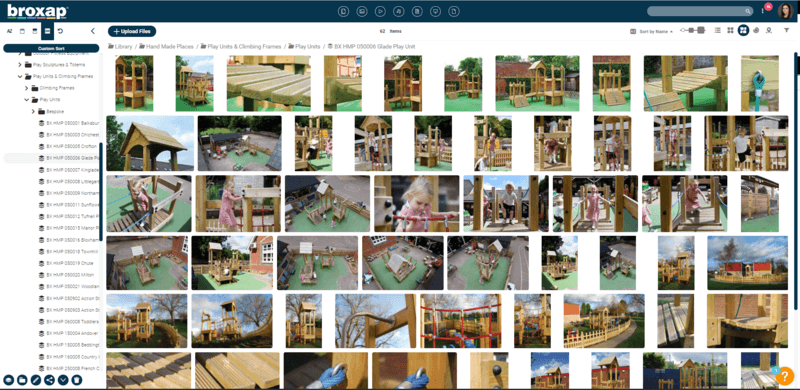Screen dimensions: 800x390
Task: Click the broxap logo
Action: [37, 11]
